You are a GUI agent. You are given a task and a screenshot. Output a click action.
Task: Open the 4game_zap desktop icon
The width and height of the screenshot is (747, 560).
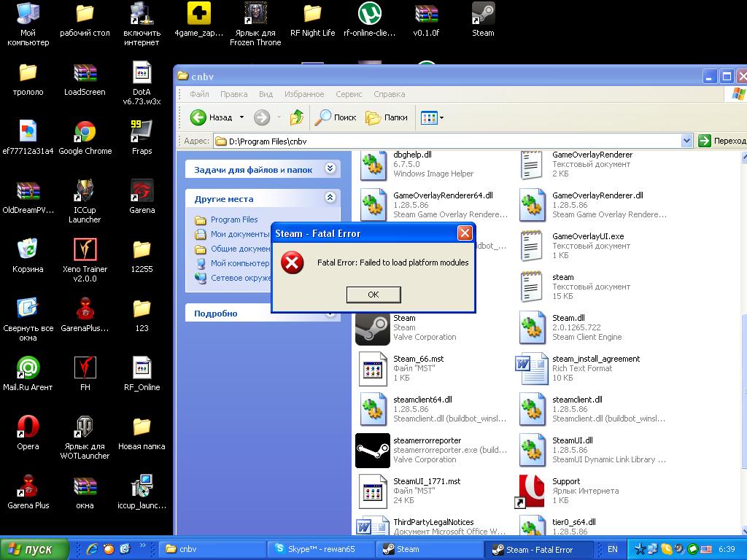coord(198,19)
